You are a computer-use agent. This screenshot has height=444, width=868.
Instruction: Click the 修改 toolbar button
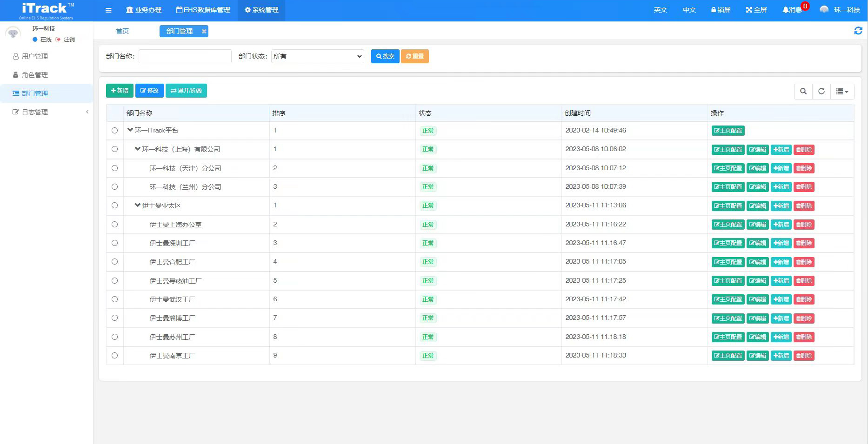(149, 91)
